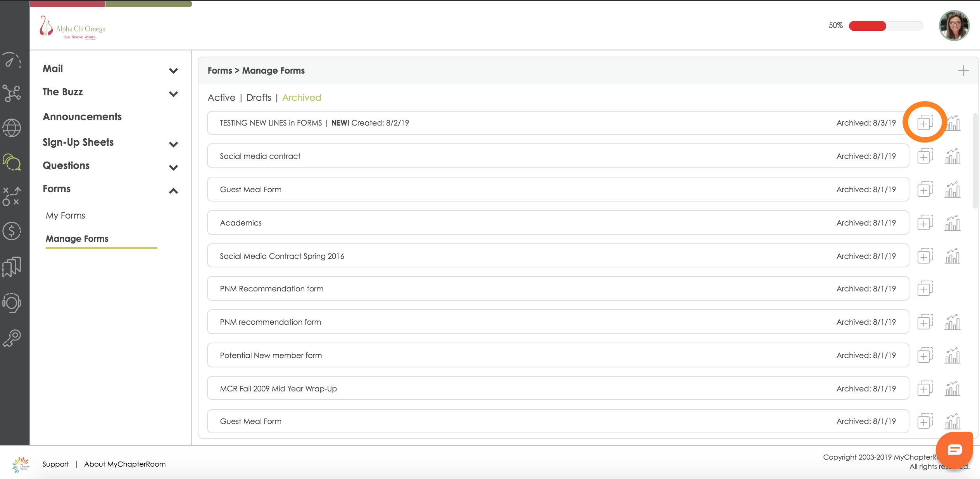Open statistics chart for Social media contract

click(952, 157)
